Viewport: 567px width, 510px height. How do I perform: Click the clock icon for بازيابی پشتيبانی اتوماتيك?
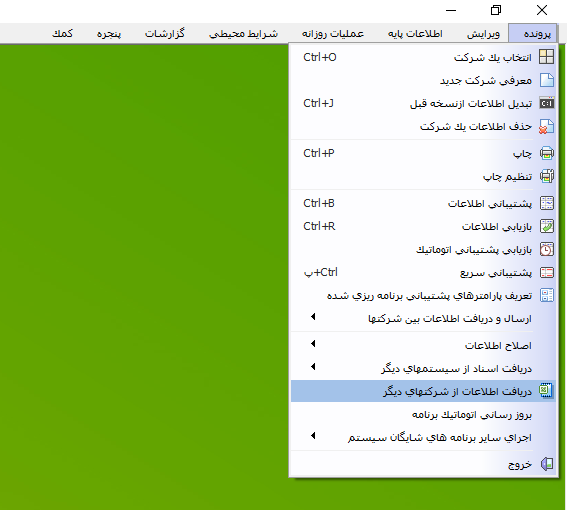pos(546,250)
